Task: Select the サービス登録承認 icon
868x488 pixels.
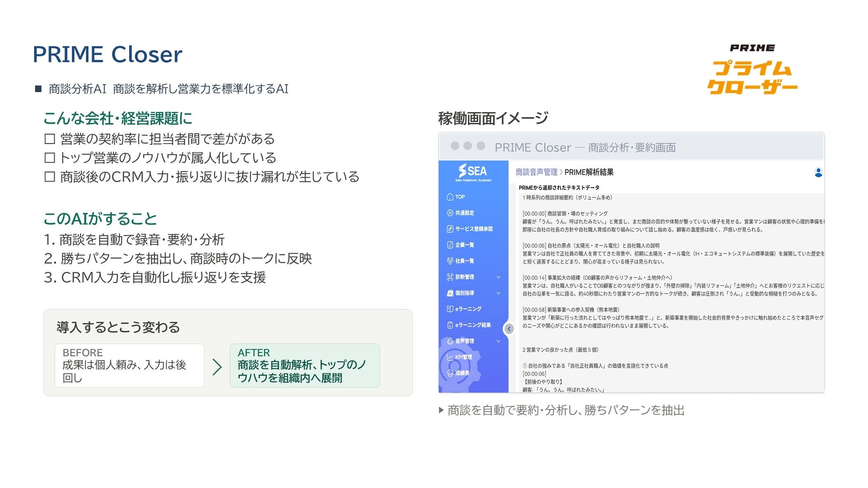Action: coord(450,229)
